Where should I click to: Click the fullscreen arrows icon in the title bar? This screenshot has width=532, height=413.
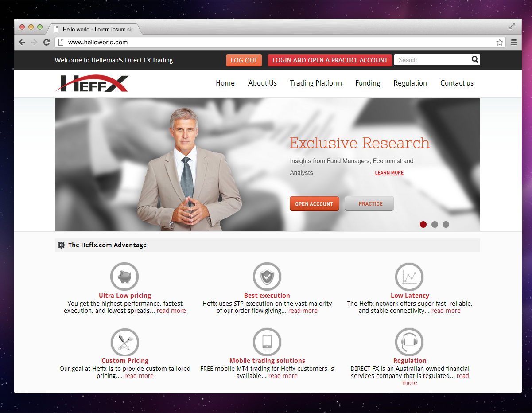(x=512, y=26)
